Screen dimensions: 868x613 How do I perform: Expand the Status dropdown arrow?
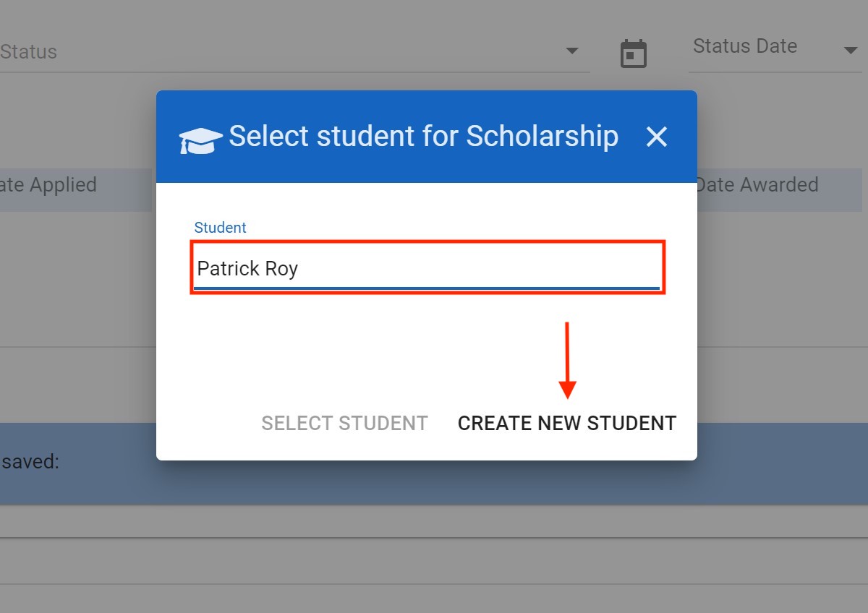click(571, 51)
